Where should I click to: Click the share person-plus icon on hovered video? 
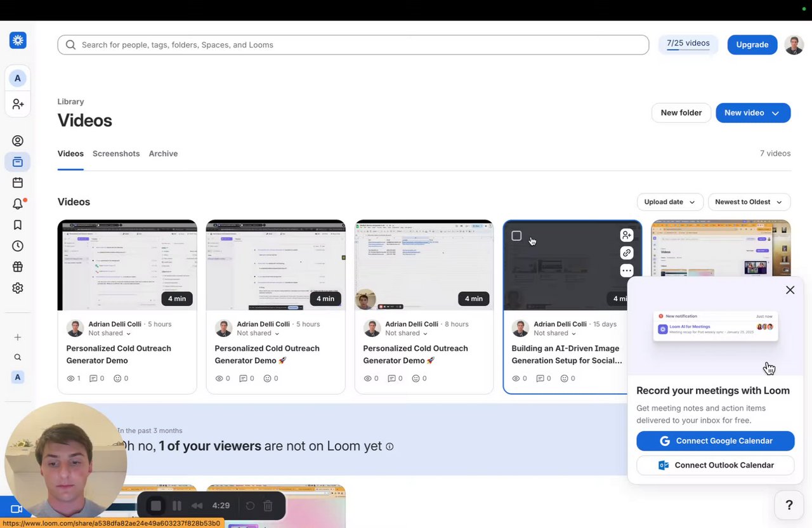tap(627, 235)
